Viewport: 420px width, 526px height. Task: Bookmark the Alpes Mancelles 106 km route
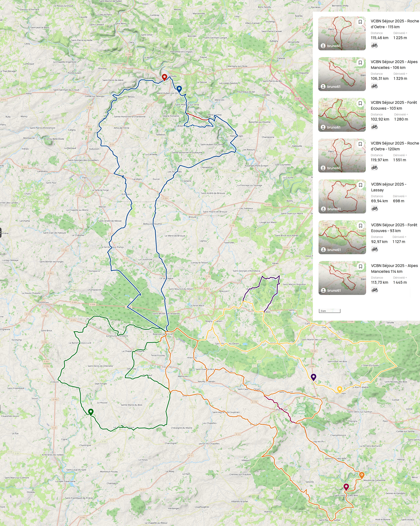360,63
